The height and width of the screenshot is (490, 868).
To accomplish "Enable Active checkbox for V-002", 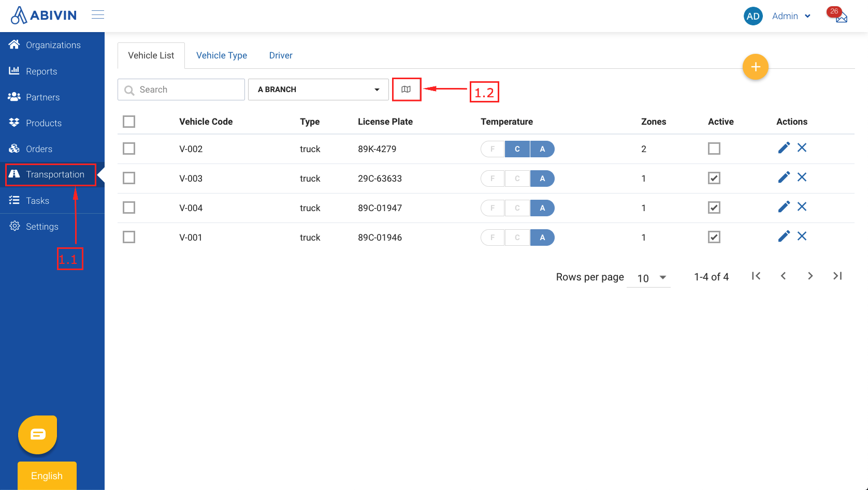I will 714,149.
